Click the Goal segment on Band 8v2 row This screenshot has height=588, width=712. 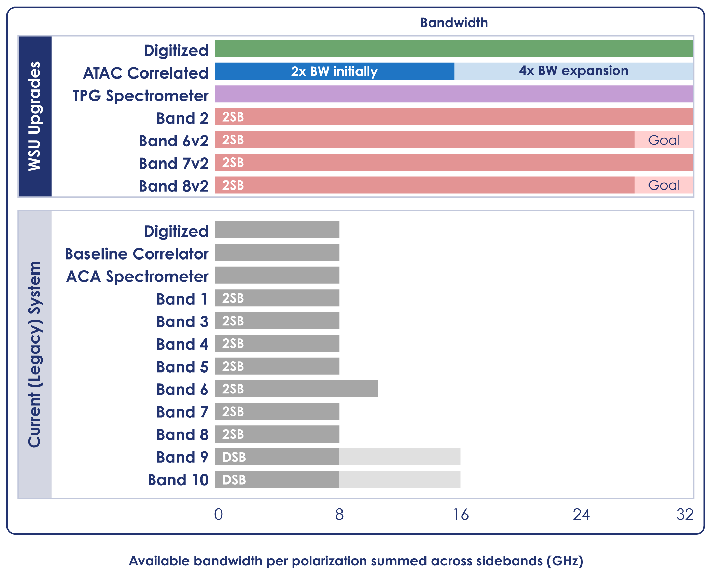point(664,185)
